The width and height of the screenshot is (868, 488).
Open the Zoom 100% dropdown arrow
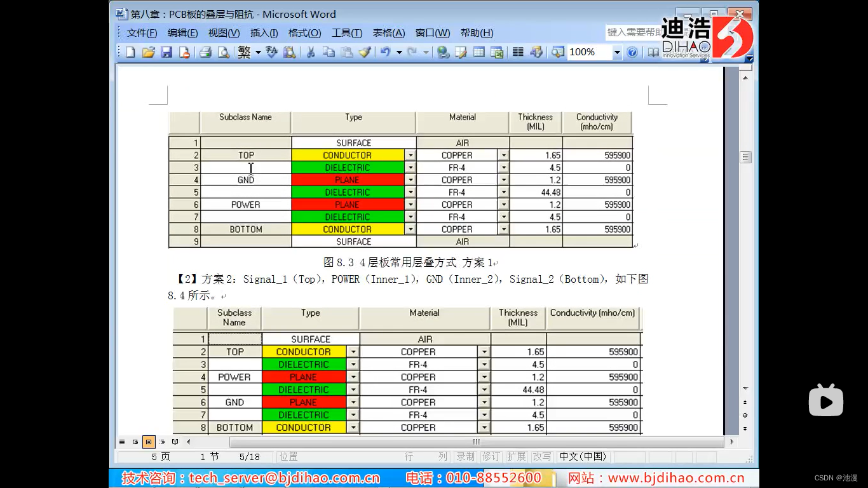[617, 53]
